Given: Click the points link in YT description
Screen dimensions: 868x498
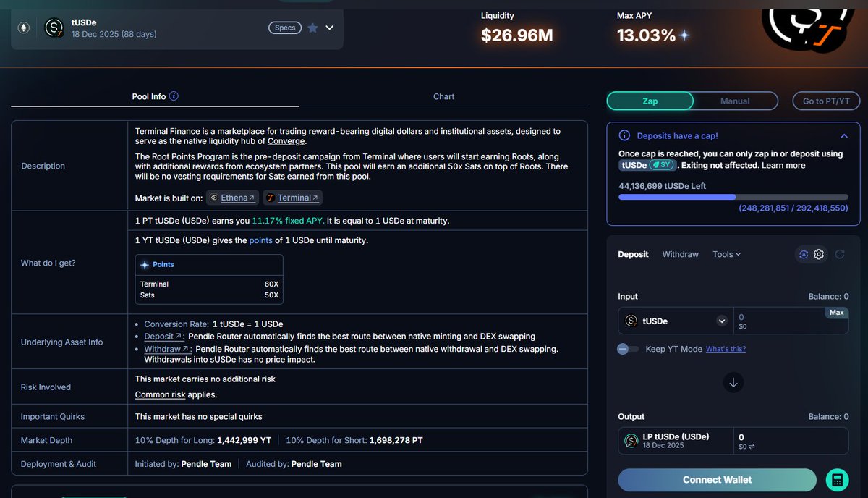Looking at the screenshot, I should click(260, 240).
